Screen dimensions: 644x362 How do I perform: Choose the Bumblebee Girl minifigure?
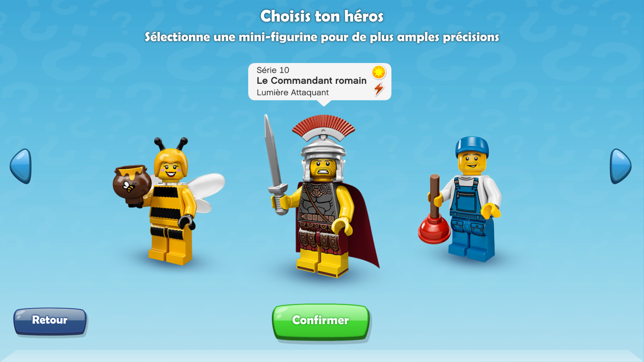pos(169,201)
